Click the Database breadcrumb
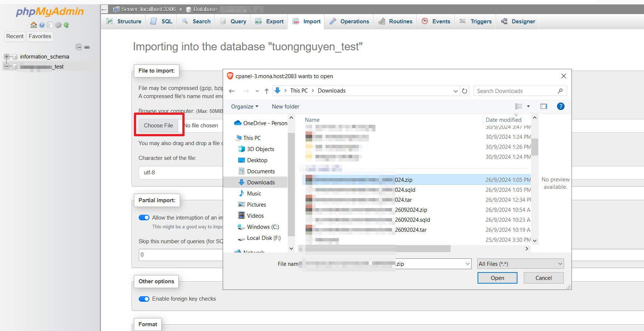This screenshot has width=644, height=331. pyautogui.click(x=205, y=9)
